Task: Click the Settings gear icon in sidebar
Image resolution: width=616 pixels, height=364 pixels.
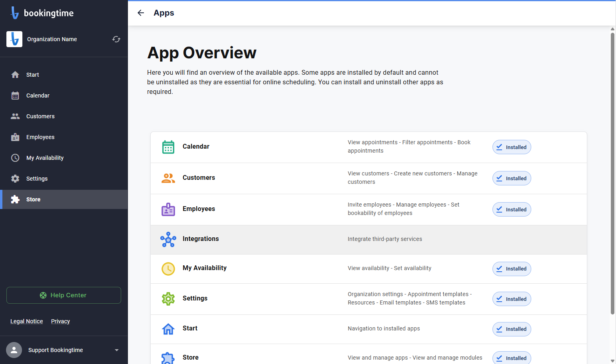Action: (x=15, y=179)
